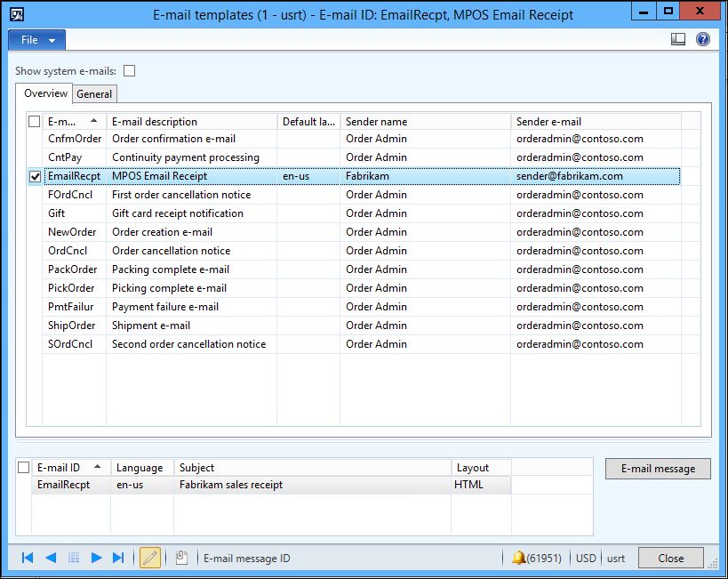Uncheck the EmailRecpt row checkbox

pos(35,176)
